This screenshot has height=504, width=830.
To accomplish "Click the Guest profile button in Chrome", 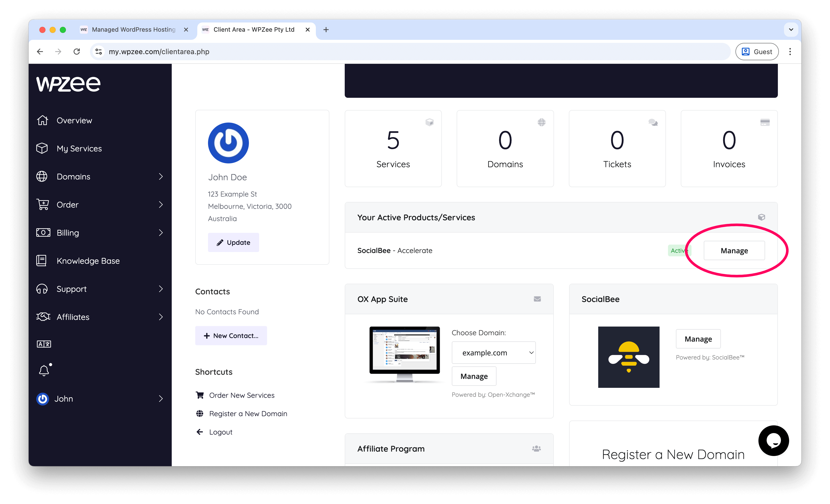I will (757, 52).
